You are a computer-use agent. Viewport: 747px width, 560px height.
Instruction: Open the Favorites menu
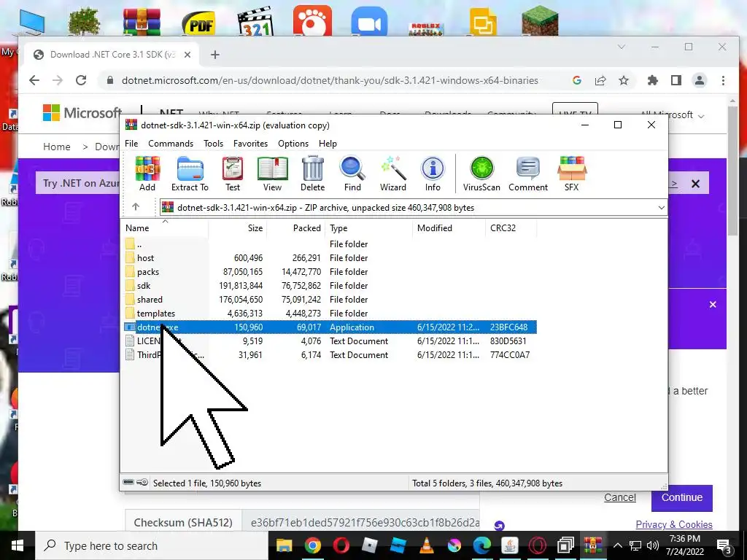tap(251, 144)
